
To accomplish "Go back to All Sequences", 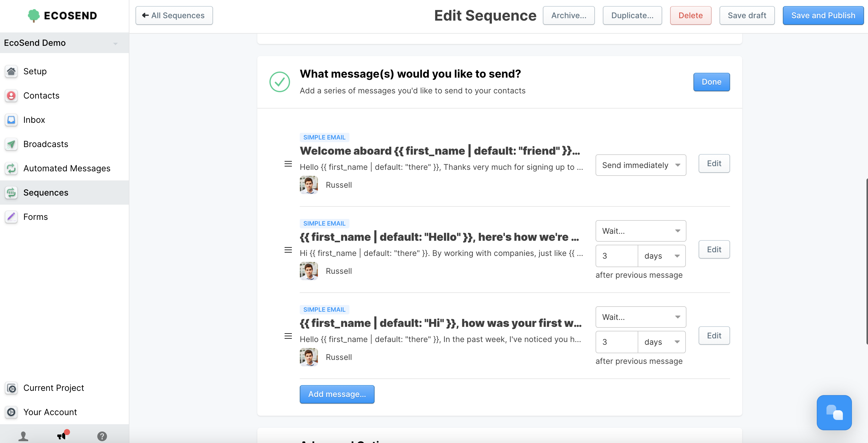I will (x=174, y=15).
